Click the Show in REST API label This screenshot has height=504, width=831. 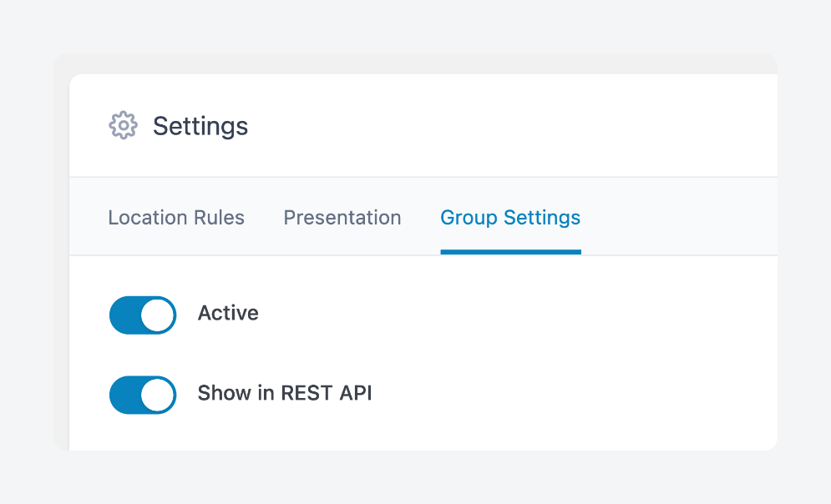pyautogui.click(x=285, y=393)
